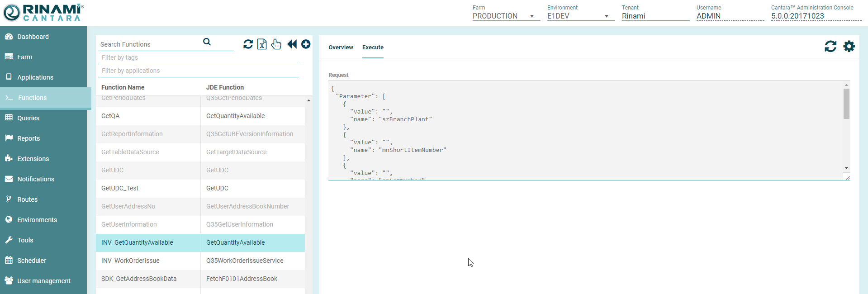The image size is (868, 294).
Task: Go to Scheduler in the sidebar
Action: click(x=32, y=261)
